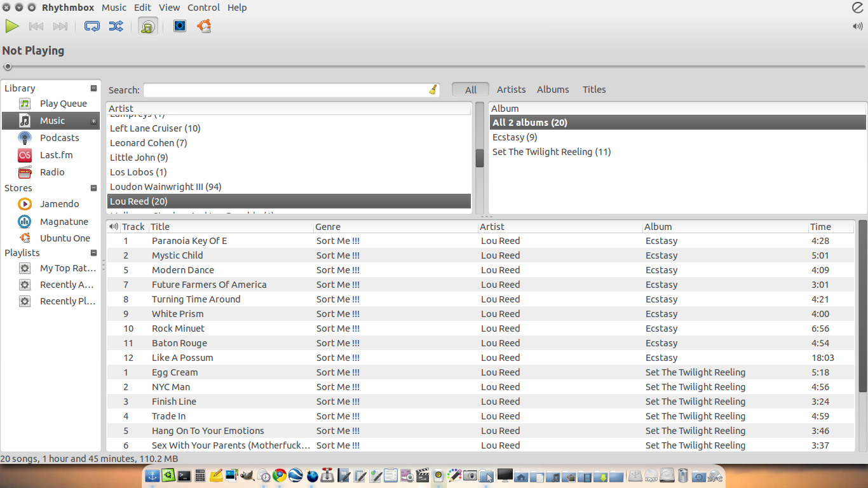Open the View menu
Viewport: 868px width, 488px height.
pos(169,8)
